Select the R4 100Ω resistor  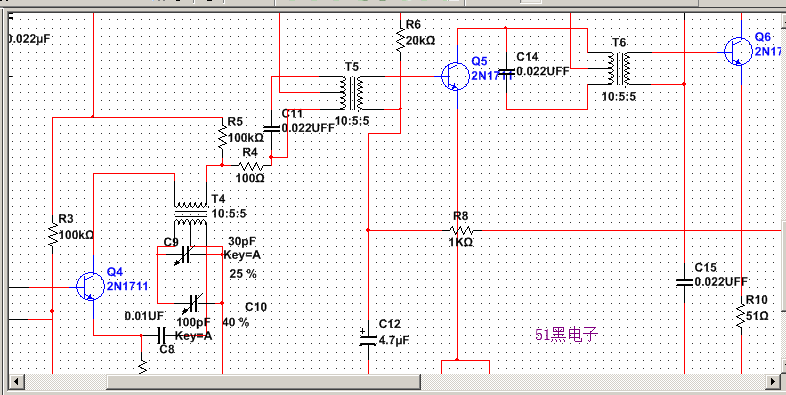coord(250,165)
